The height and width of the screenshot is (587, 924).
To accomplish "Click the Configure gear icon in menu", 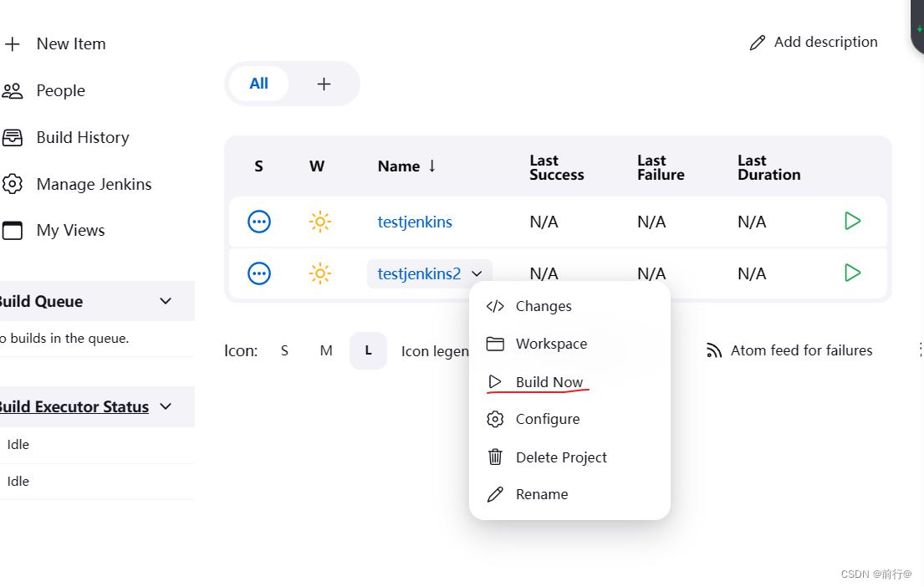I will pos(495,419).
